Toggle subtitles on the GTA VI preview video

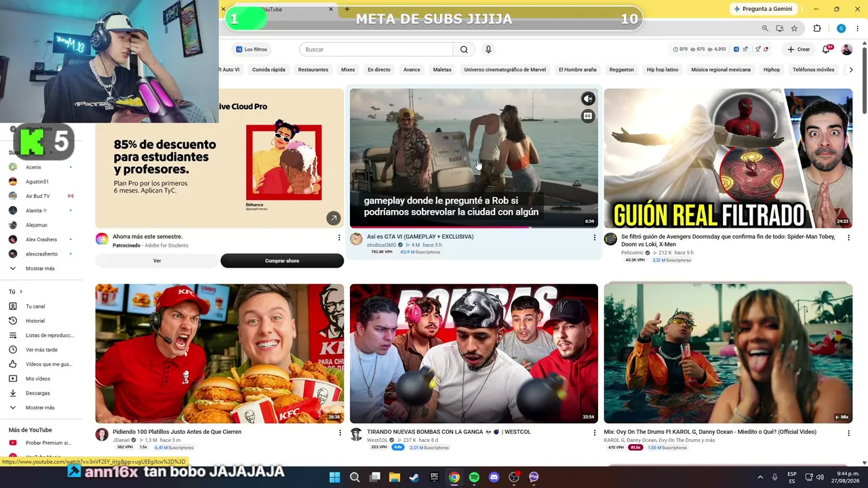pyautogui.click(x=588, y=116)
